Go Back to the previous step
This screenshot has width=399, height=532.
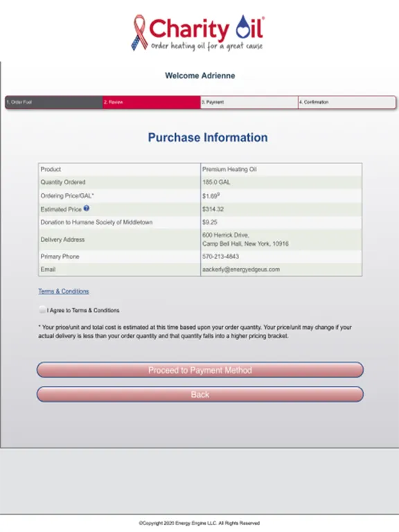(199, 394)
